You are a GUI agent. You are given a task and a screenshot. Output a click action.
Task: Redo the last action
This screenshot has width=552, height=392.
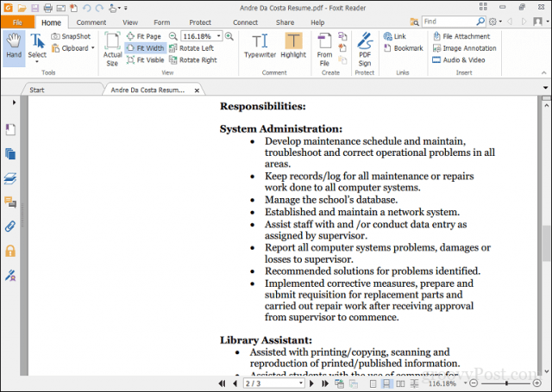coord(100,8)
